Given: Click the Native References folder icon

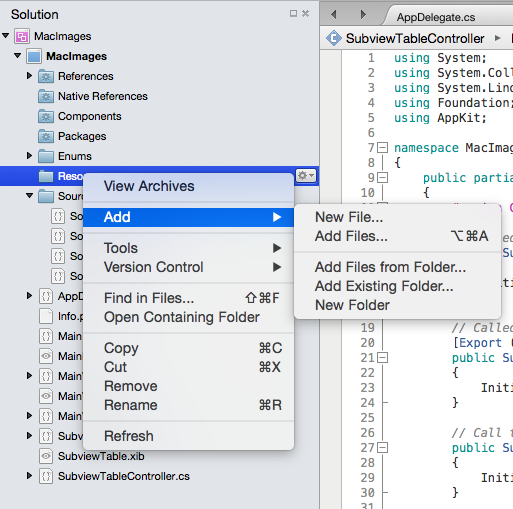Looking at the screenshot, I should [x=46, y=96].
